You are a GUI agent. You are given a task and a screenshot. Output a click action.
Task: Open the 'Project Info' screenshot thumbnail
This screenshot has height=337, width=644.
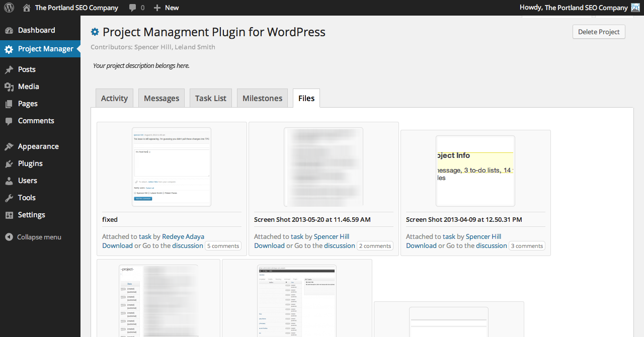(475, 171)
